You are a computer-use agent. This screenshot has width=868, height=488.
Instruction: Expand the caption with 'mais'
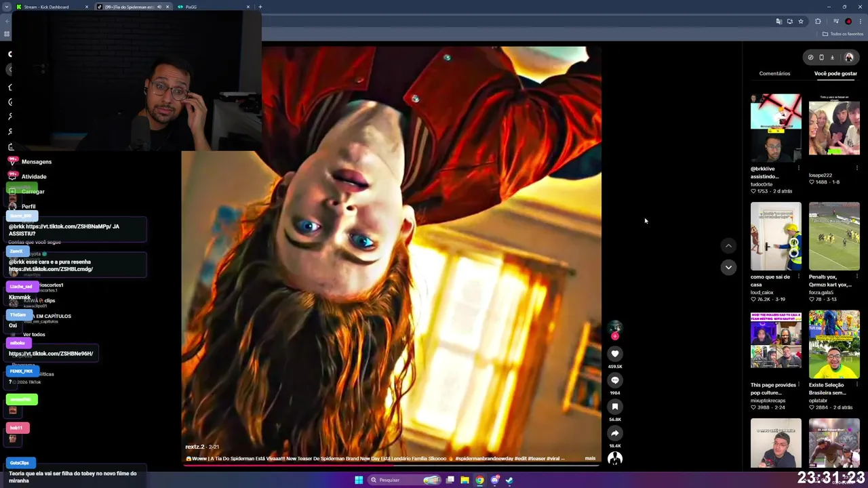point(590,459)
